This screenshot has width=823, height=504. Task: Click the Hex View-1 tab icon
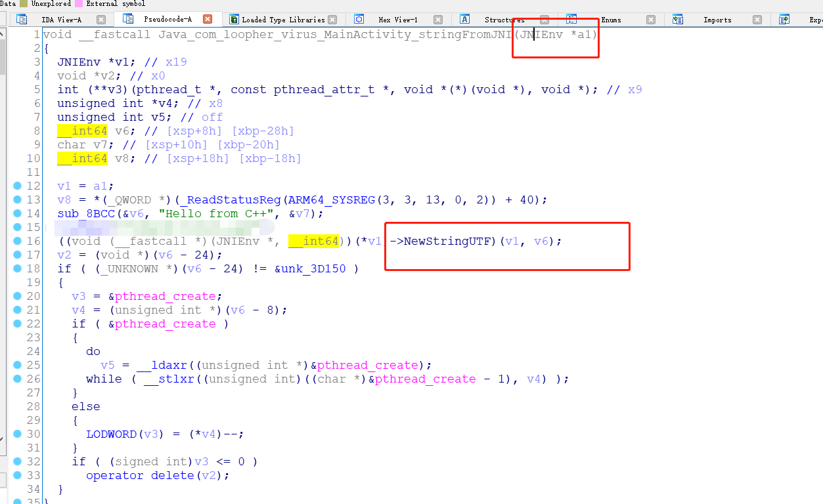click(x=359, y=20)
